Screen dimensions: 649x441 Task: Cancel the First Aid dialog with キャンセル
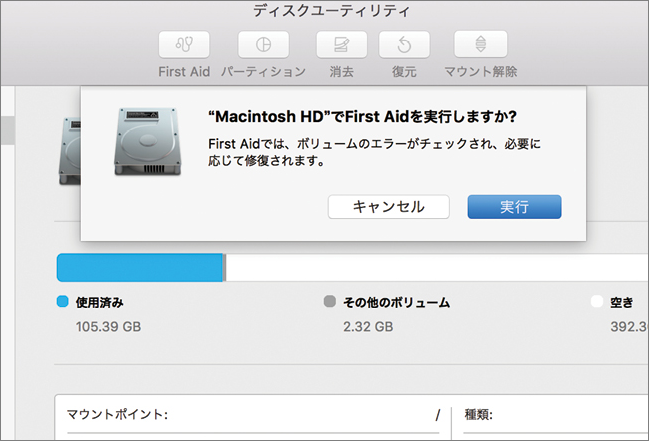click(x=389, y=207)
